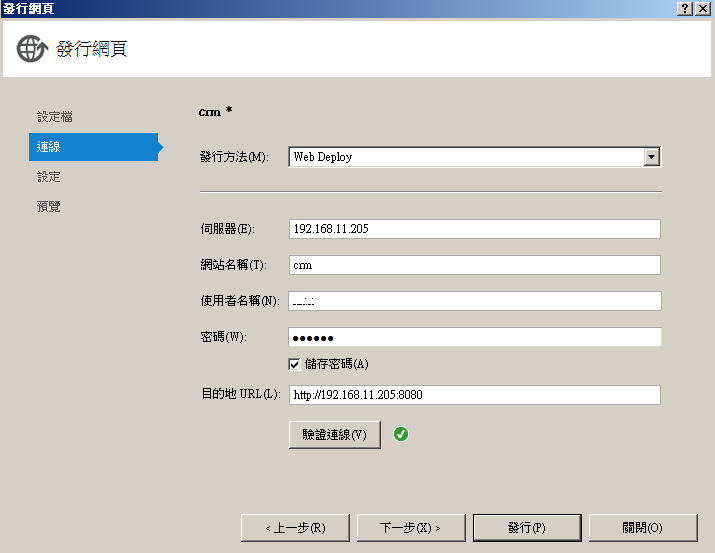Switch to the 設定檔 step
This screenshot has width=715, height=553.
55,117
